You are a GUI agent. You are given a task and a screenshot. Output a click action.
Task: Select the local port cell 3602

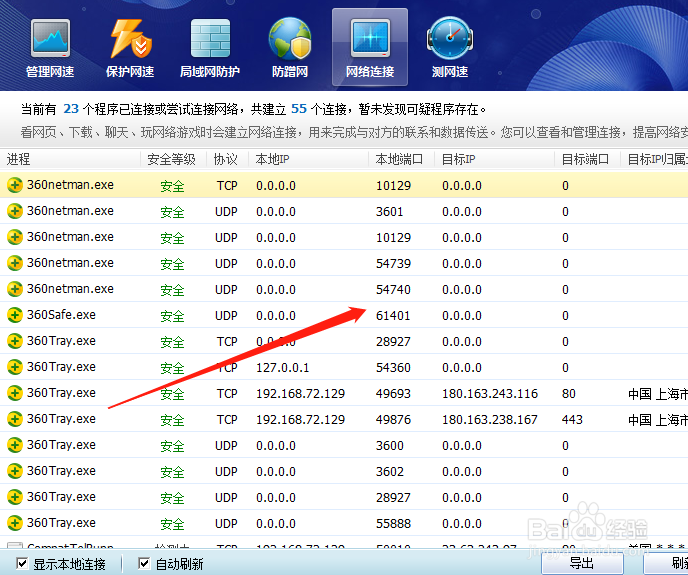[390, 471]
